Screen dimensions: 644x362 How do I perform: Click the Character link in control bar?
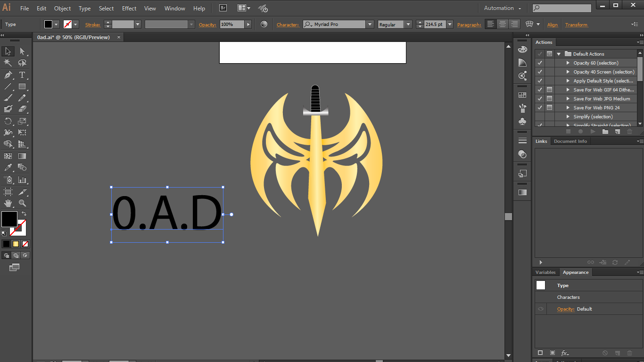point(288,25)
